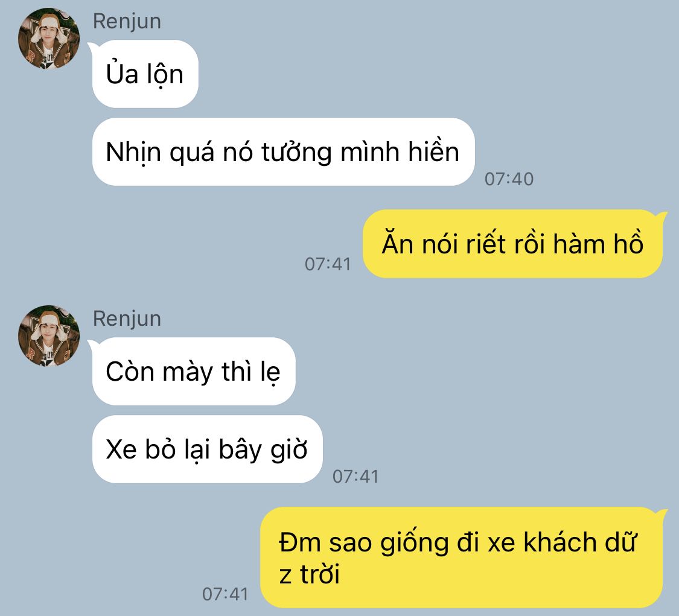
Task: Open Renjun's avatar beside "Ủa lộn" message
Action: coord(49,39)
